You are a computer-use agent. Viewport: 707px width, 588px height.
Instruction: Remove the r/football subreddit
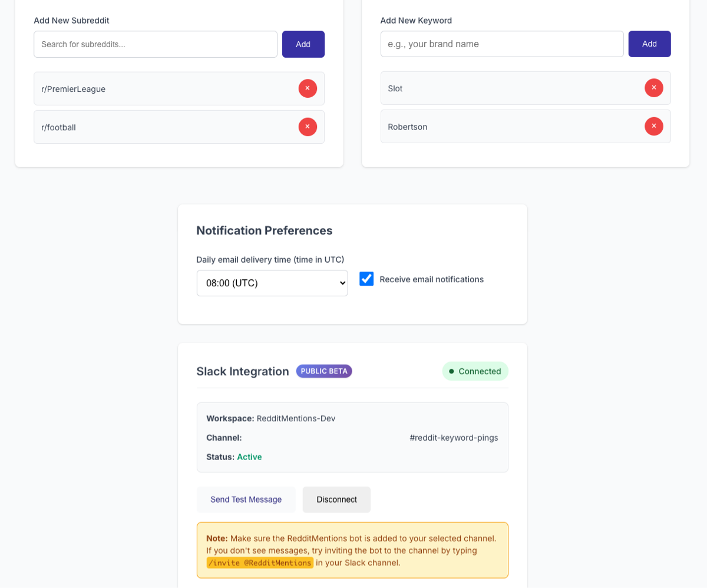(308, 127)
